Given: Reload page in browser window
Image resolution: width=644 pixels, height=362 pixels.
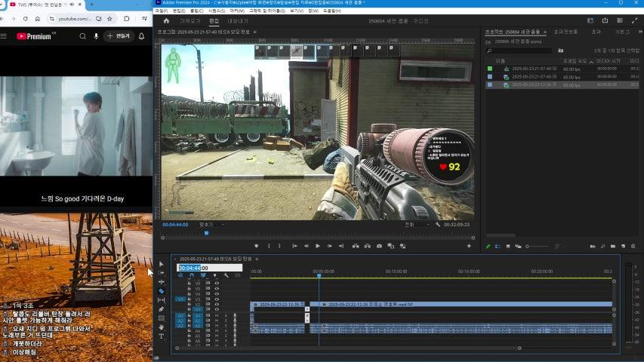Looking at the screenshot, I should (26, 19).
